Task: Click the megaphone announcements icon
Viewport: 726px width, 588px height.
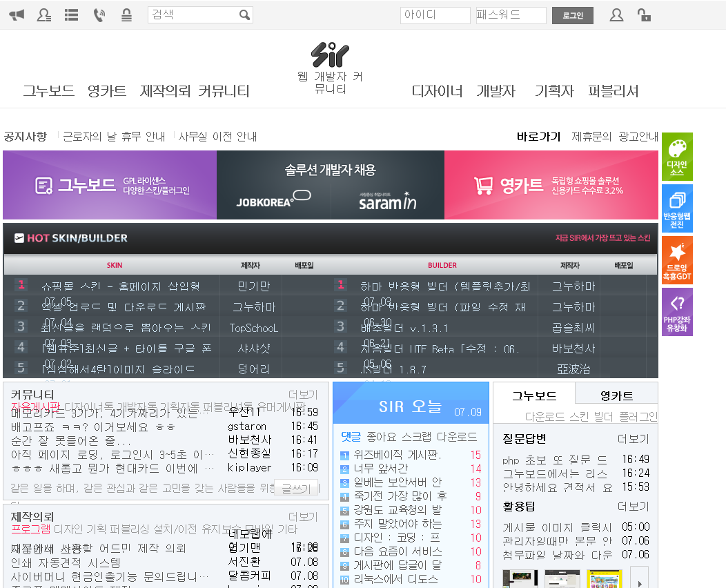Action: pos(17,15)
